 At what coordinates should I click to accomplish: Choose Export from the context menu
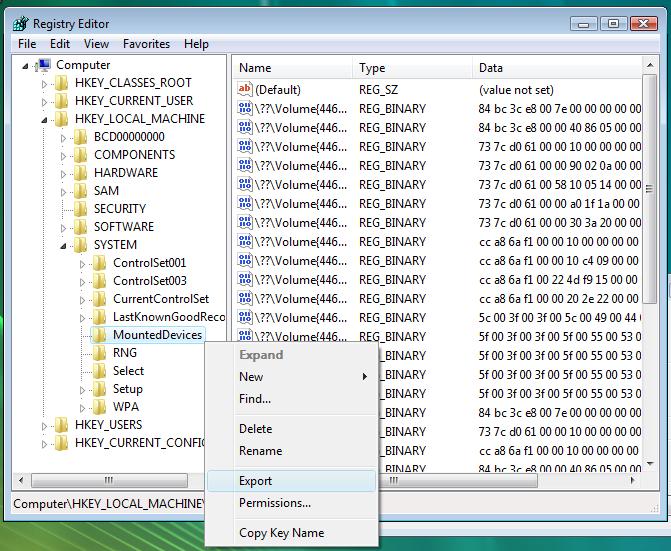pyautogui.click(x=291, y=481)
